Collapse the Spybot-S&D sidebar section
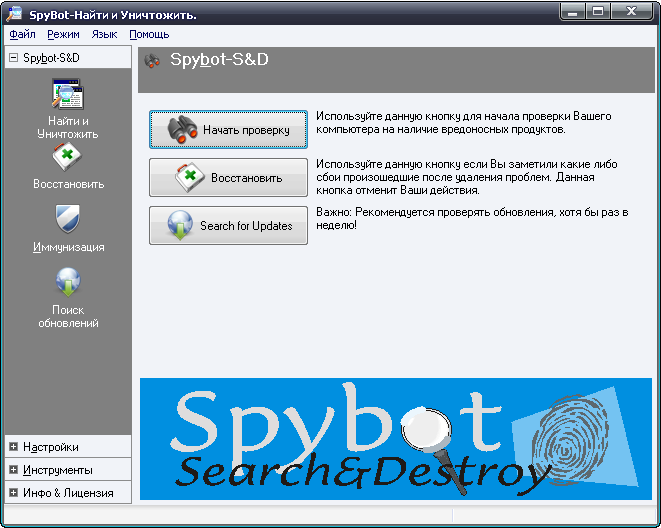Screen dimensions: 661x528 pos(13,58)
